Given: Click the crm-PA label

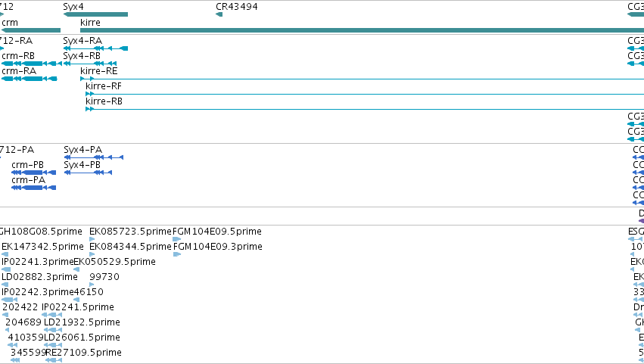Looking at the screenshot, I should (x=28, y=180).
